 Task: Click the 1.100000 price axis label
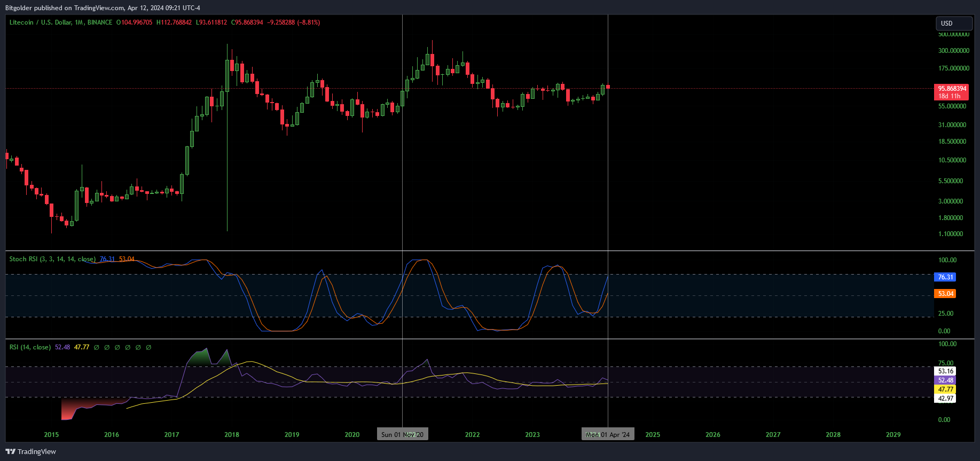click(951, 234)
